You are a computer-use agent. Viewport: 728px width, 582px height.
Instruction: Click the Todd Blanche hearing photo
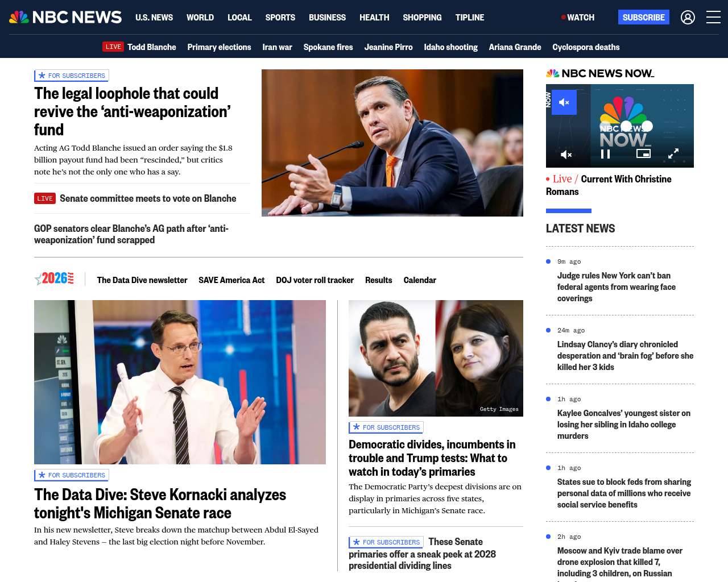(392, 143)
